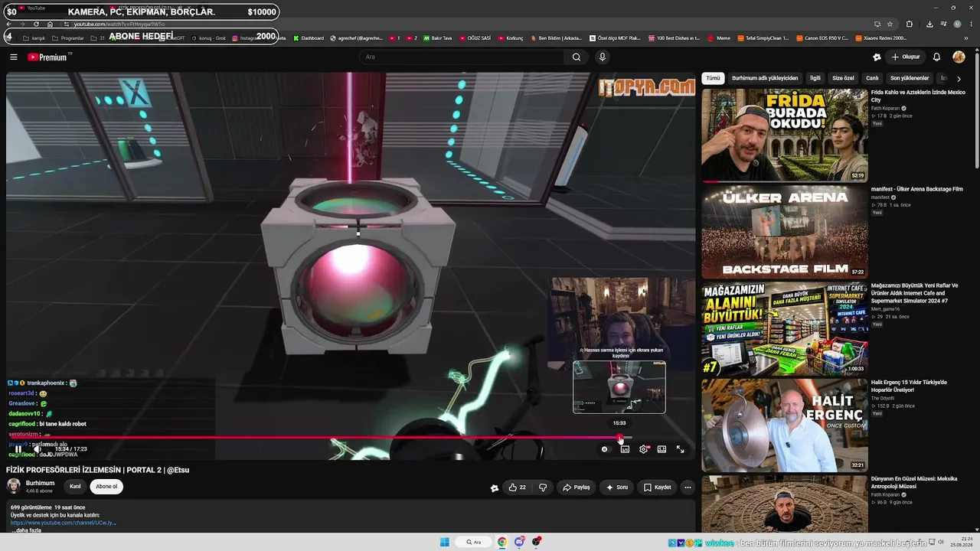Open the Korkunç bookmark

510,37
